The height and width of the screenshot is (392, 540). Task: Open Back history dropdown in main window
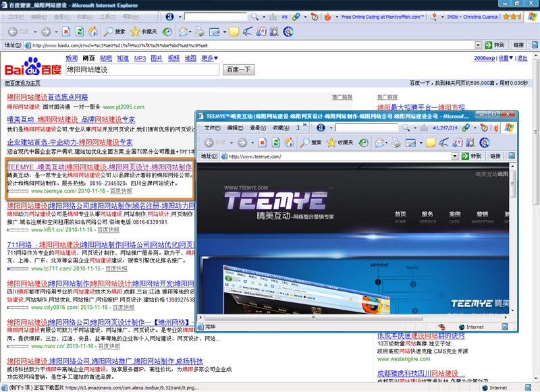click(x=35, y=32)
